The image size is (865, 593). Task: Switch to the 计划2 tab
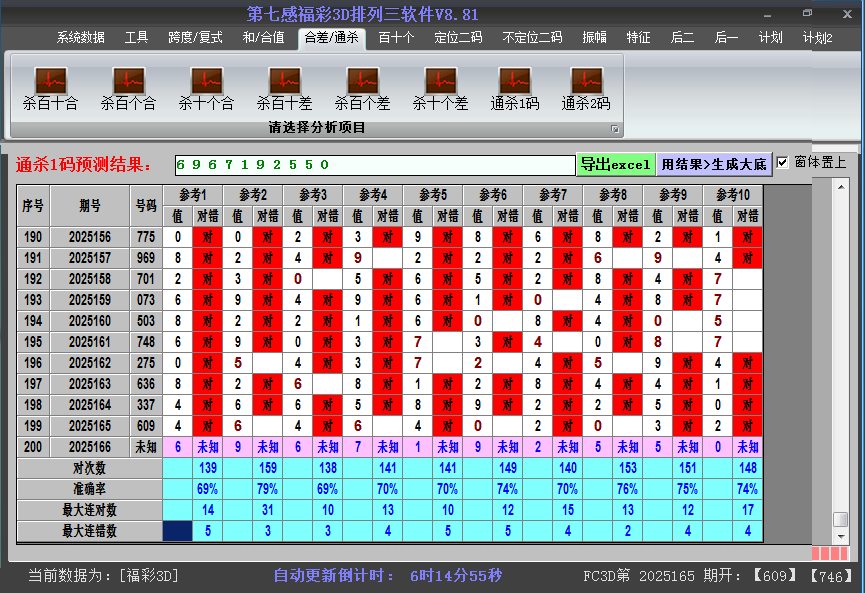coord(818,38)
